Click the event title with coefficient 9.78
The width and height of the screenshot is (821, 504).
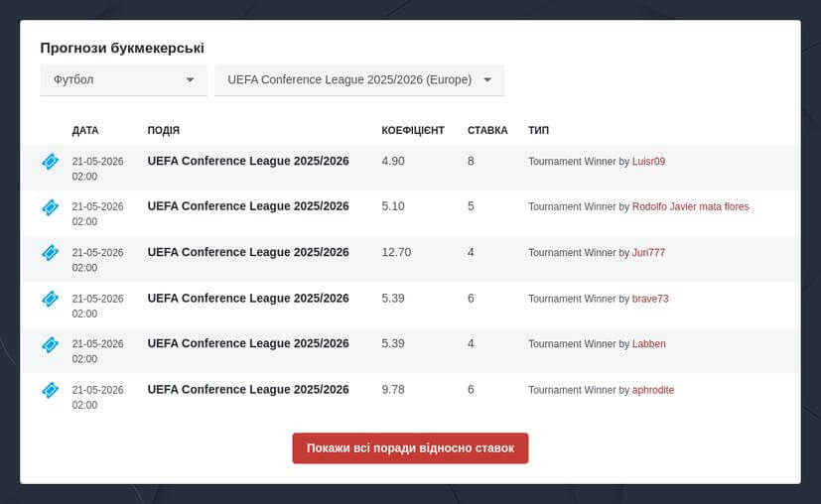coord(248,390)
